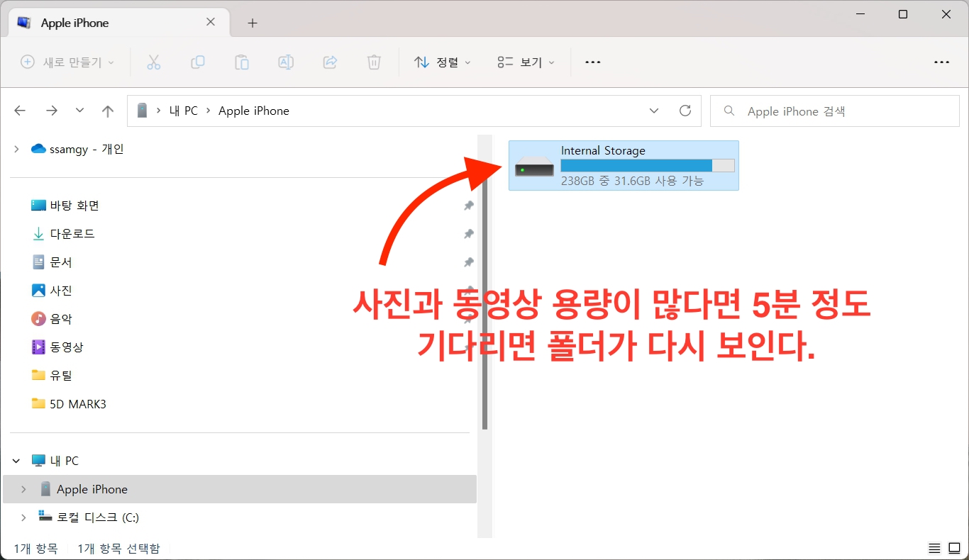Minimize the File Explorer window

coord(859,14)
